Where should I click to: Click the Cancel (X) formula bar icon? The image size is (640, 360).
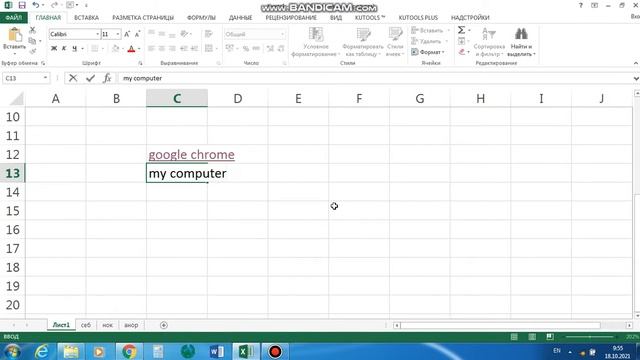[73, 78]
